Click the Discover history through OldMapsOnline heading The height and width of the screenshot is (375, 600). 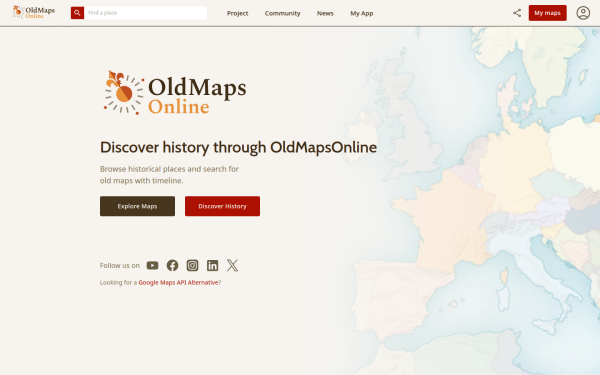point(238,147)
